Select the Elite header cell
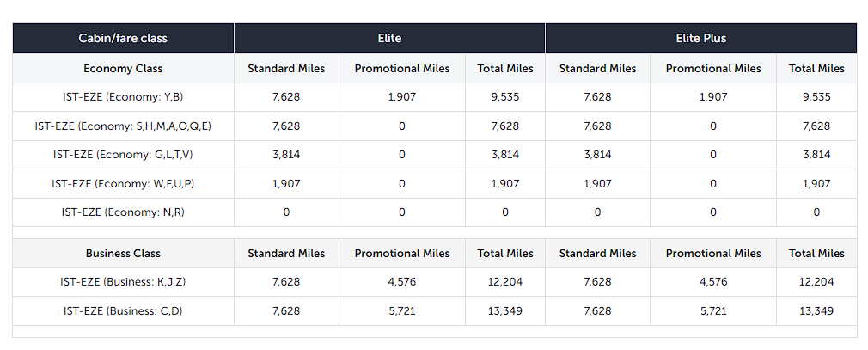 click(389, 39)
